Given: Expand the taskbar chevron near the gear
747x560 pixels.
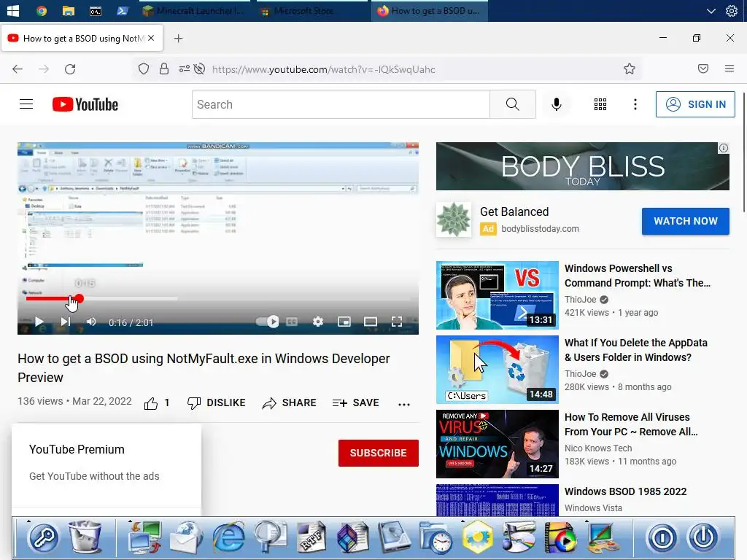Looking at the screenshot, I should click(711, 11).
